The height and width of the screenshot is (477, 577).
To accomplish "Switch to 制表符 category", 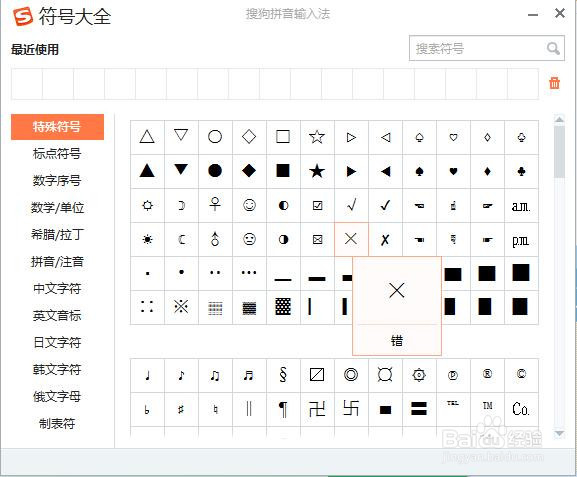I will (x=57, y=424).
